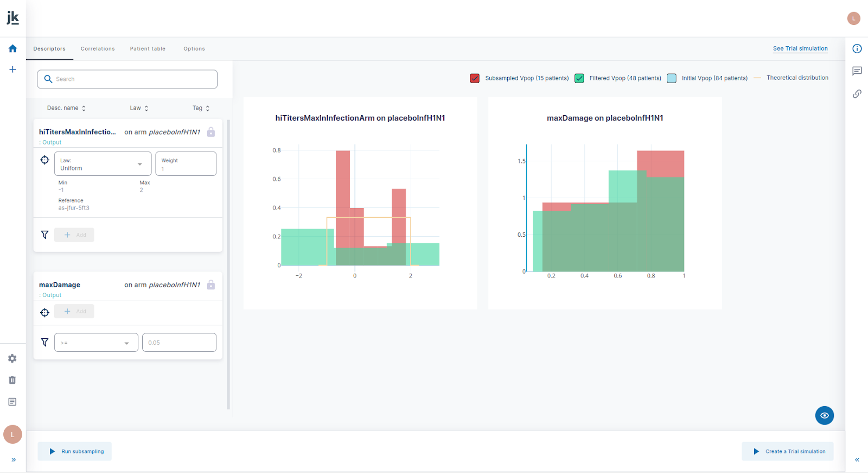The height and width of the screenshot is (473, 868).
Task: Click the home icon in left sidebar
Action: pos(12,48)
